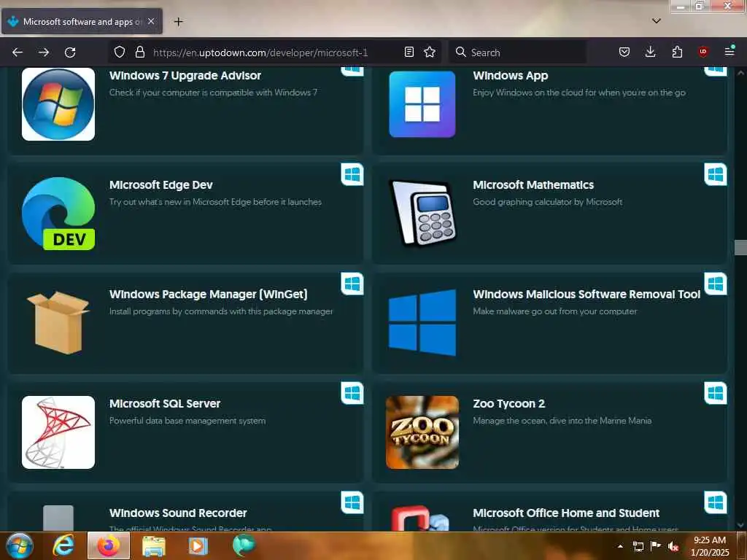Open the Windows Package Manager box icon

tap(58, 323)
